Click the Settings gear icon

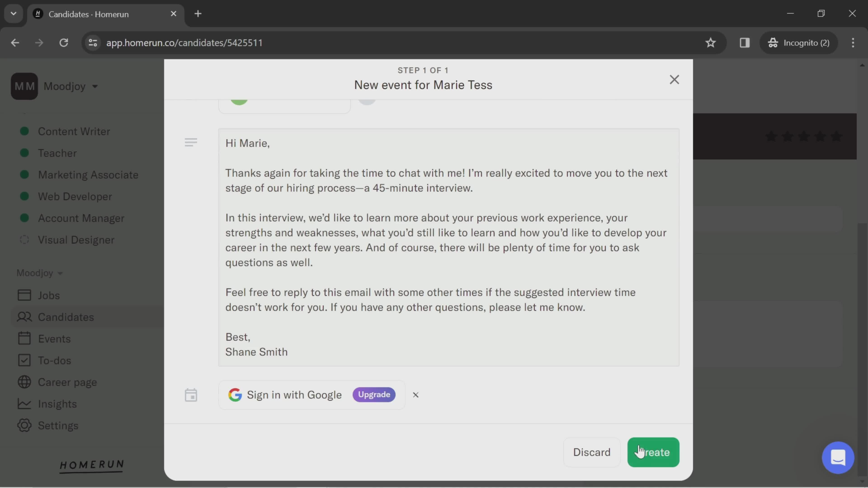pos(24,426)
